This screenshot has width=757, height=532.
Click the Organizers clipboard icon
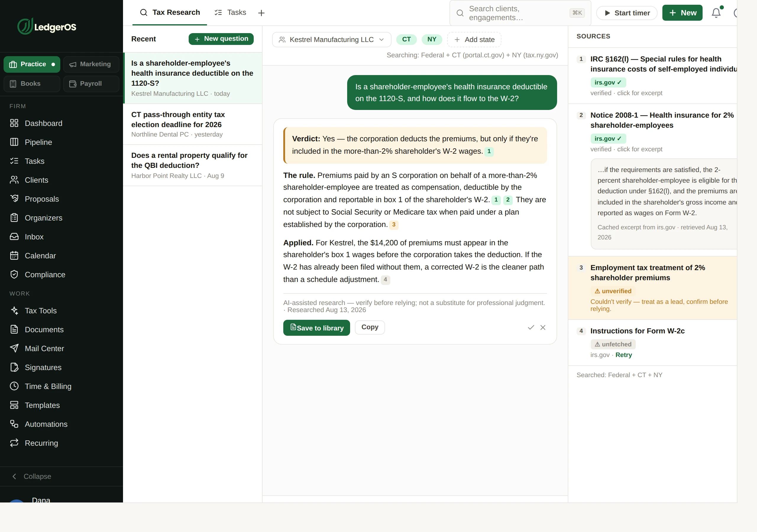(14, 218)
